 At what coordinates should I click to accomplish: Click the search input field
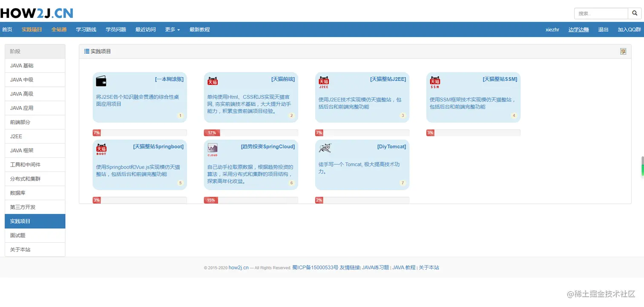click(601, 13)
